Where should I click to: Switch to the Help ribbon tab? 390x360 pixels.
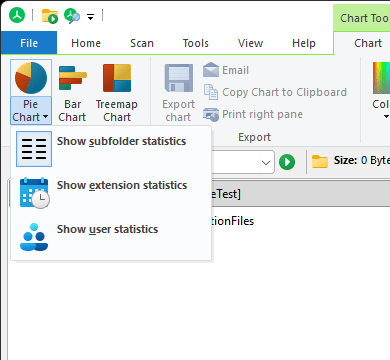point(304,43)
